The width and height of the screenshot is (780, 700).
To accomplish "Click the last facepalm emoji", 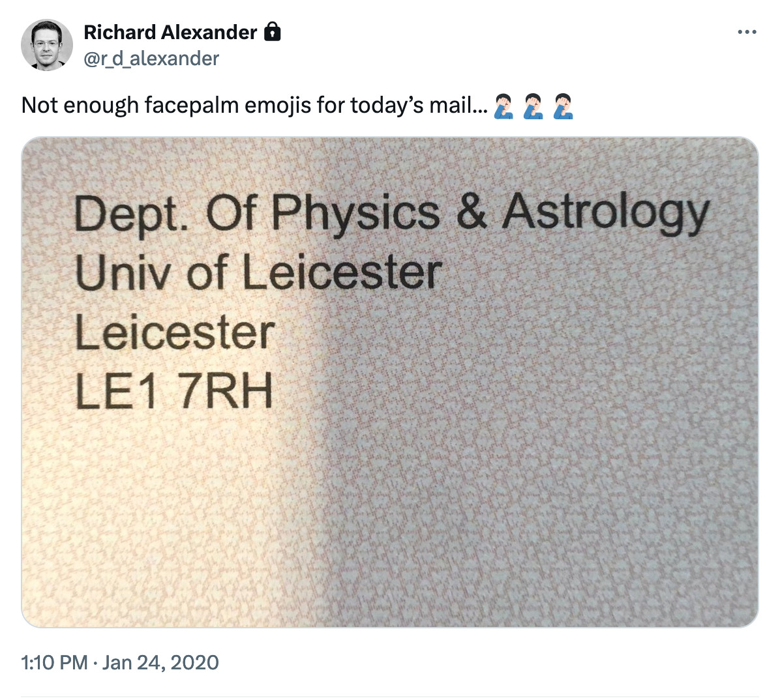I will 563,106.
